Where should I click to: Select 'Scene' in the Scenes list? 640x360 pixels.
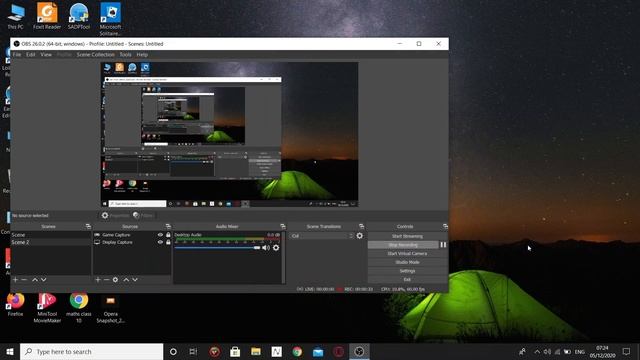51,235
